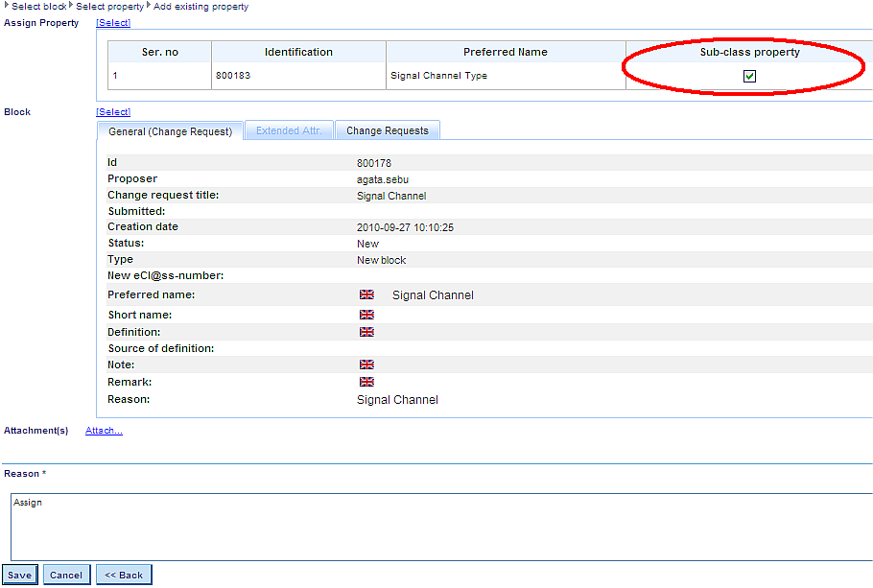Click the UK flag beside Remark

[x=366, y=382]
